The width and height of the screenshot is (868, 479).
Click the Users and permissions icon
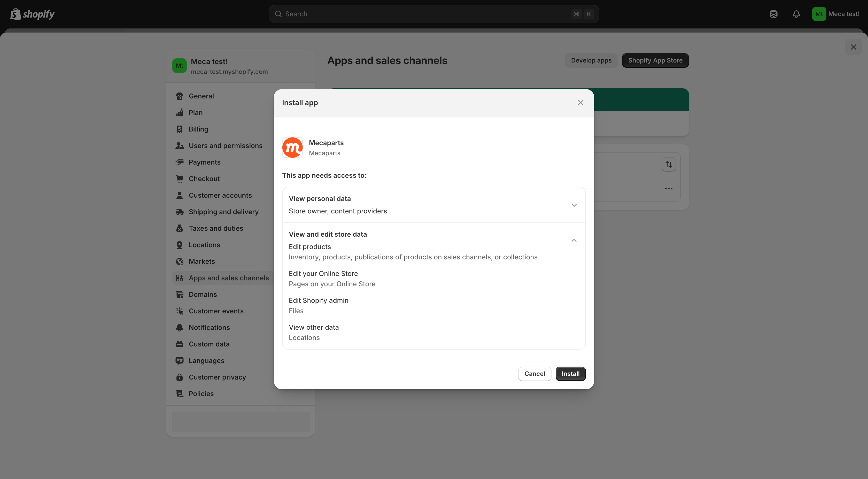pos(180,146)
